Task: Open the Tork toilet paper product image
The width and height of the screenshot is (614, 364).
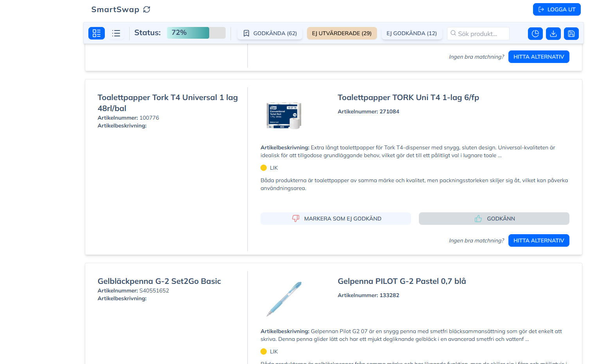Action: tap(284, 115)
